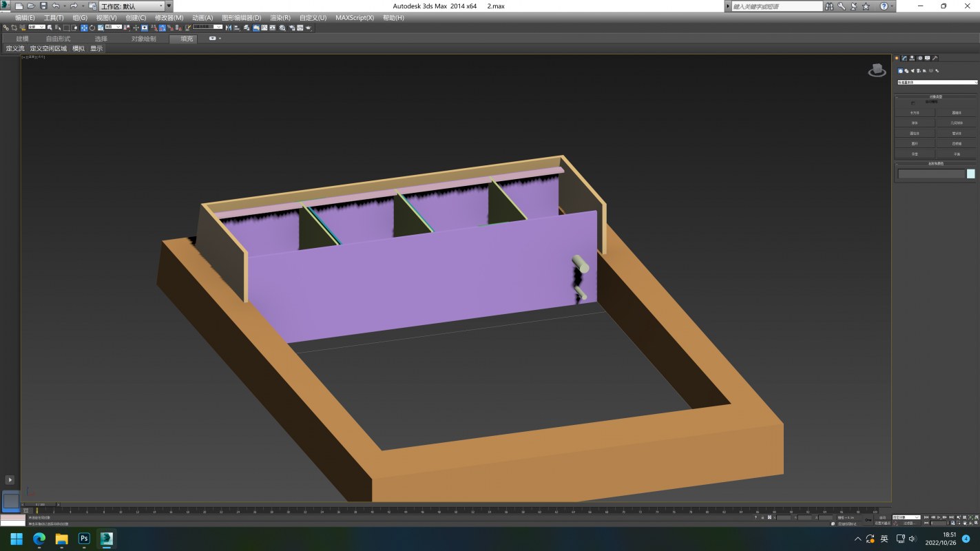
Task: Open the 渲染(R) menu
Action: [x=280, y=18]
